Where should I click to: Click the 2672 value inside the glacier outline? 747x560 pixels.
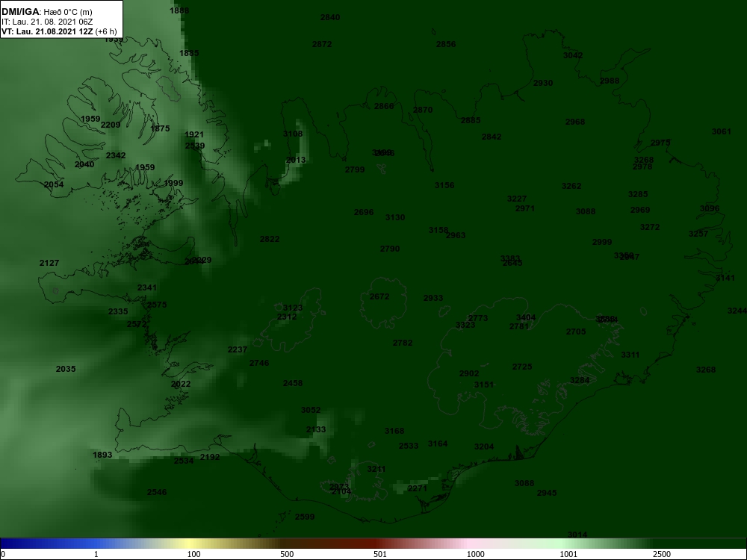[x=379, y=296]
